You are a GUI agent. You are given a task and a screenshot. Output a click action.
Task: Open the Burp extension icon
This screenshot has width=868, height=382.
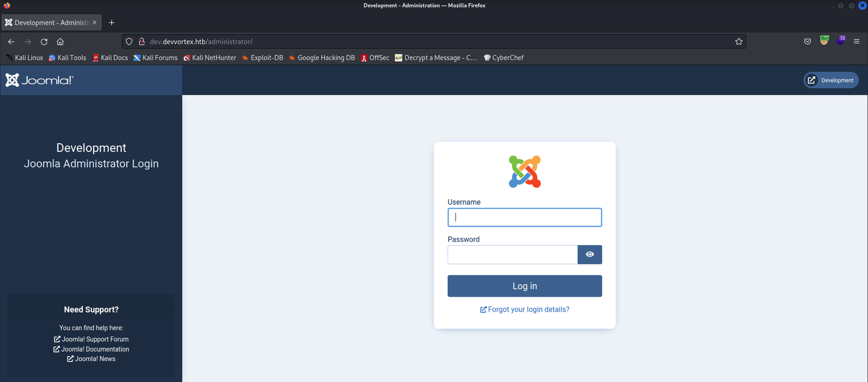pos(824,40)
